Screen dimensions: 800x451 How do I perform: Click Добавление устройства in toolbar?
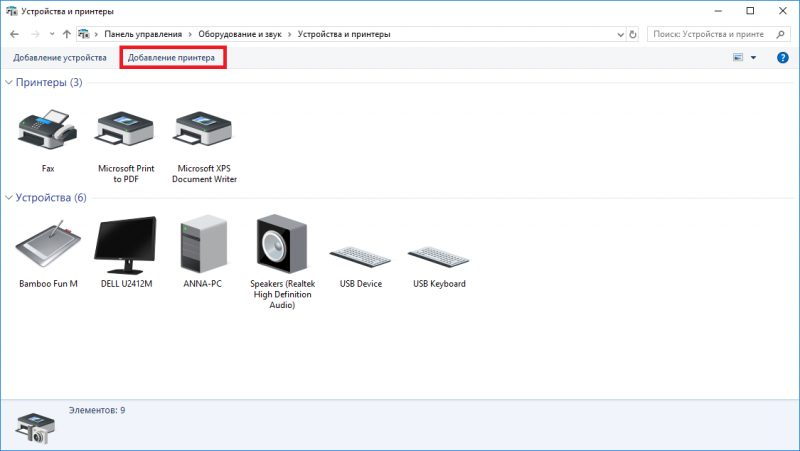60,58
